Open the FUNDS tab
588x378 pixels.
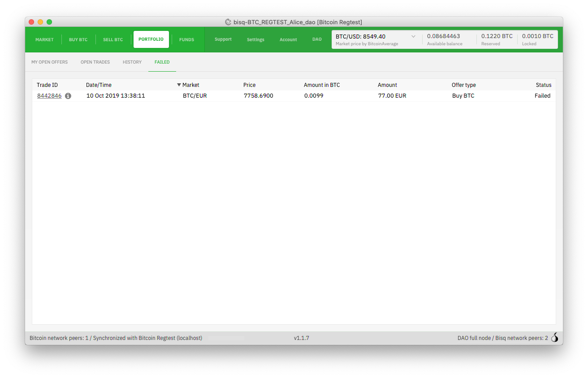pyautogui.click(x=186, y=40)
